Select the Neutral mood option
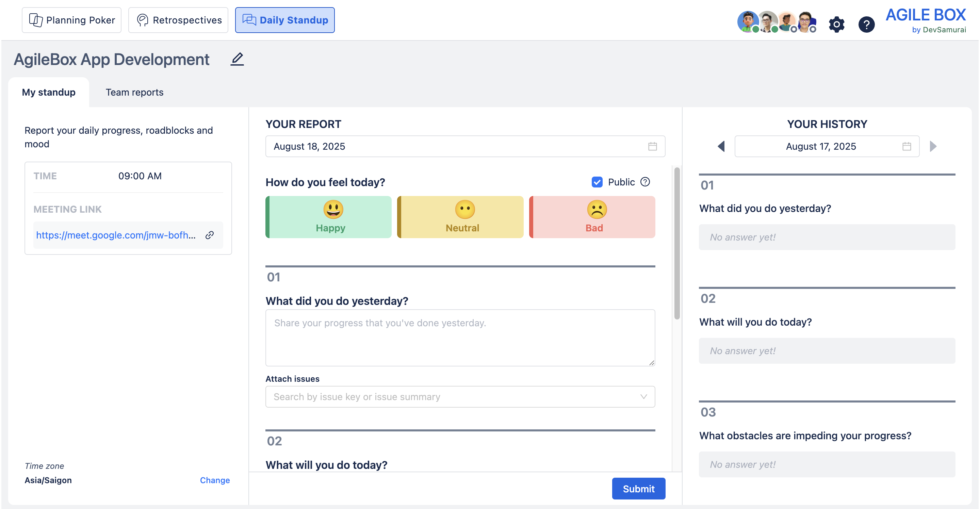 [460, 217]
